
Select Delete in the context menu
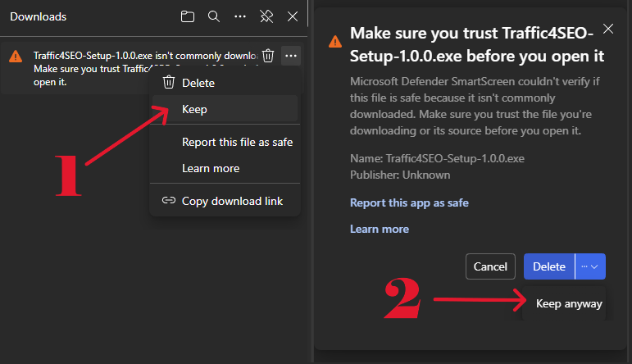click(225, 83)
